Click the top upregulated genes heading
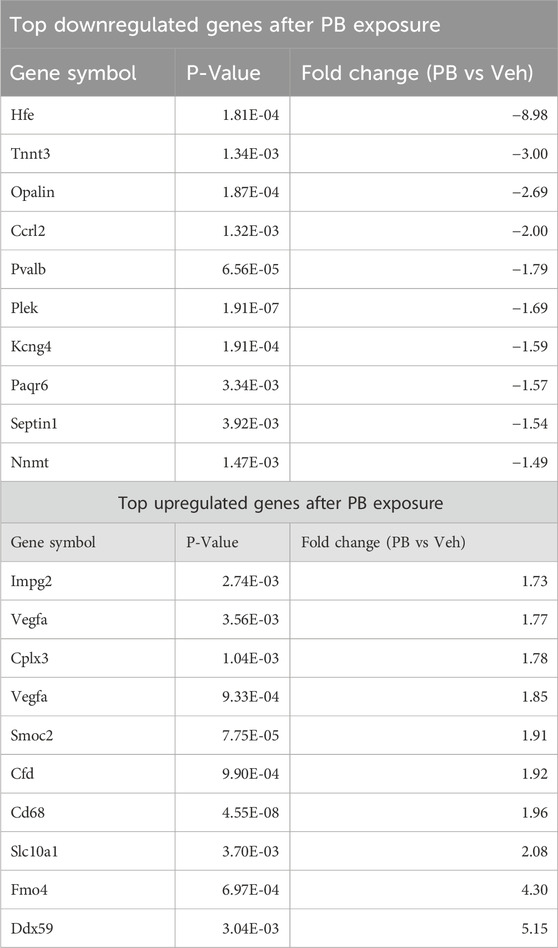Screen dimensions: 558x948 (x=279, y=503)
